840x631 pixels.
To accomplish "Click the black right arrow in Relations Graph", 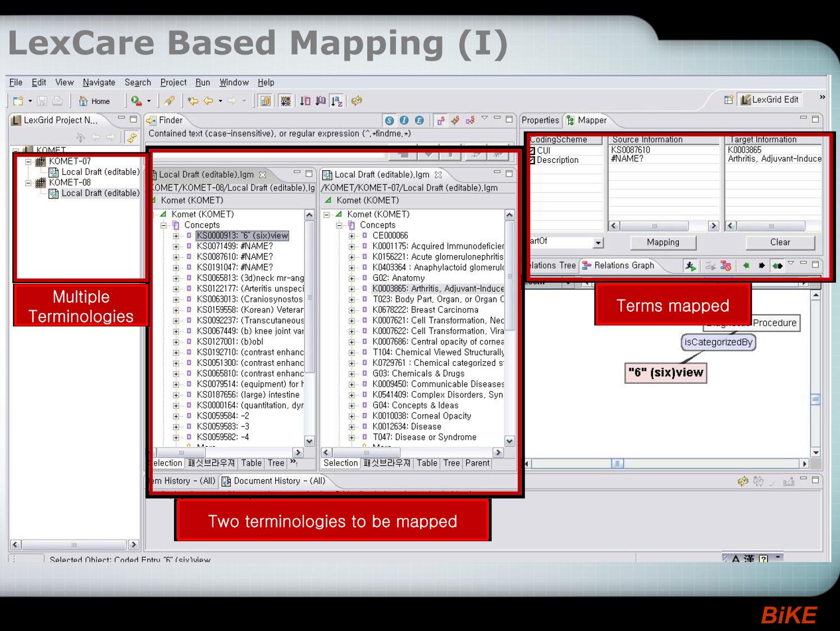I will point(761,266).
